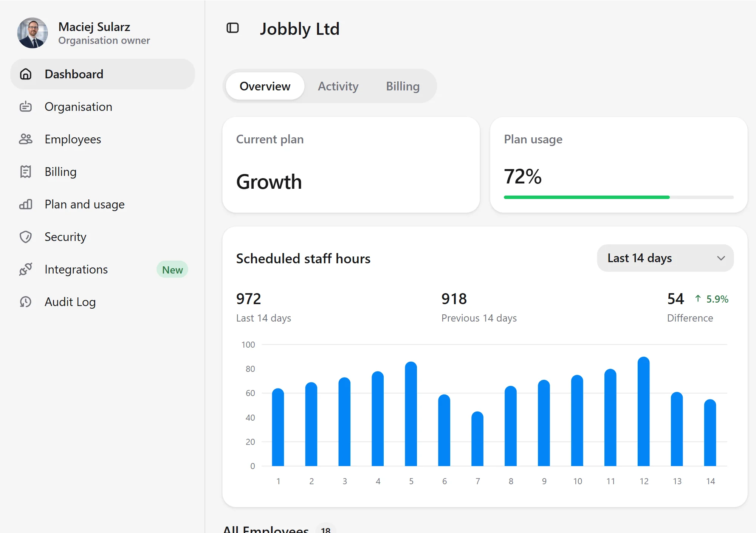
Task: Click the 72% plan usage value
Action: (x=523, y=176)
